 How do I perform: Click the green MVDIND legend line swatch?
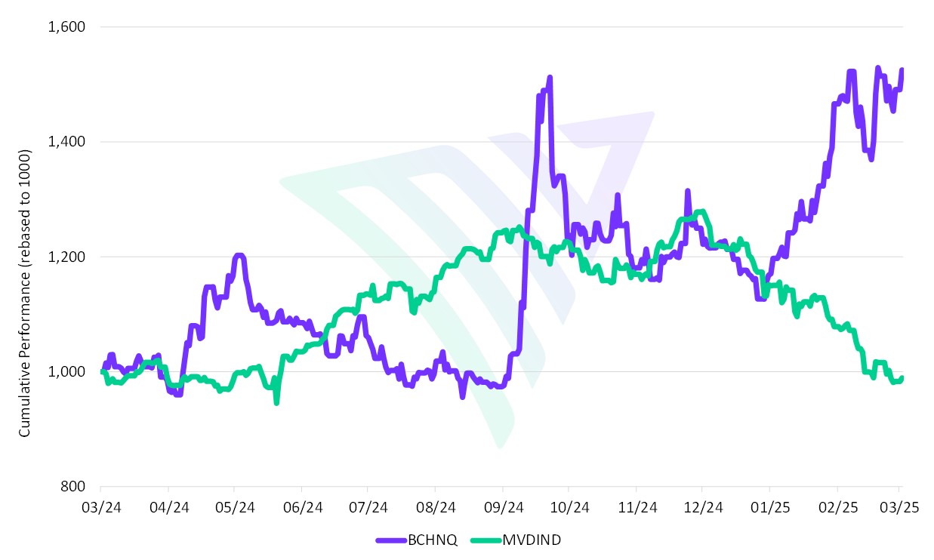click(486, 540)
